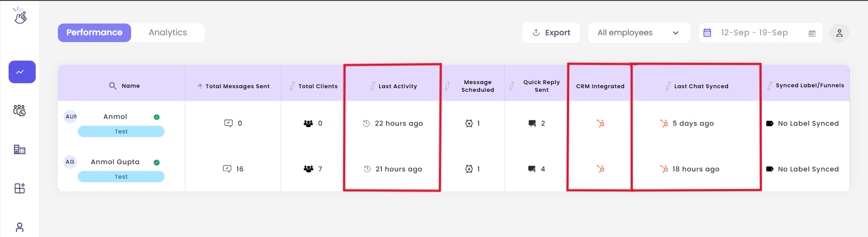The height and width of the screenshot is (237, 868).
Task: Click the 21 hours ago last activity
Action: pos(393,169)
